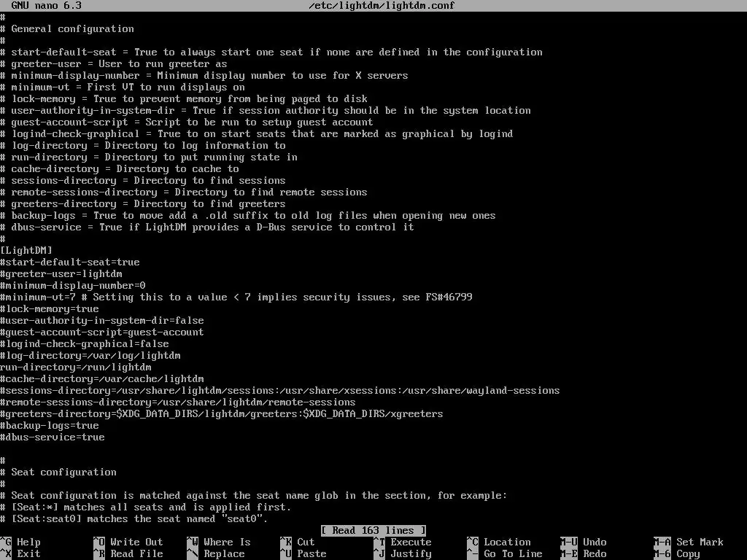Screen dimensions: 747x560
Task: Click the #lock-memory=true line
Action: (50, 309)
